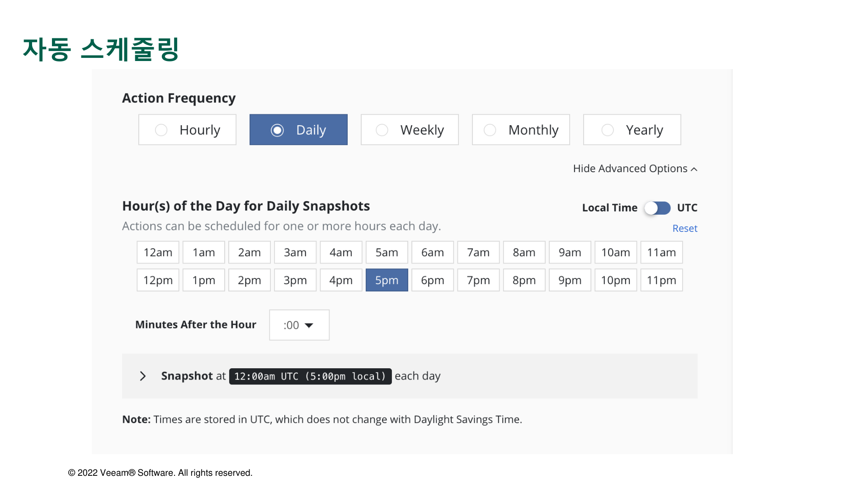Expand the Snapshot summary chevron arrow
This screenshot has width=868, height=488.
[x=143, y=376]
